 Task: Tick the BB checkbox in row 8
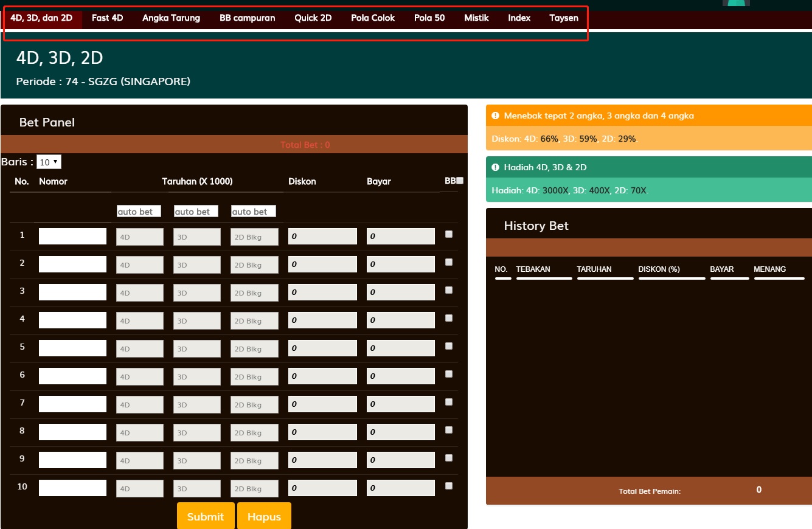pos(449,430)
